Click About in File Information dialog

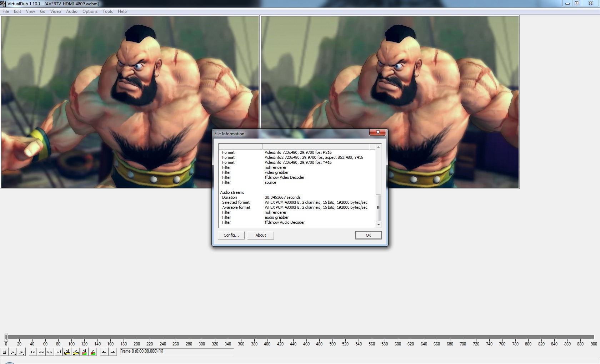[261, 235]
